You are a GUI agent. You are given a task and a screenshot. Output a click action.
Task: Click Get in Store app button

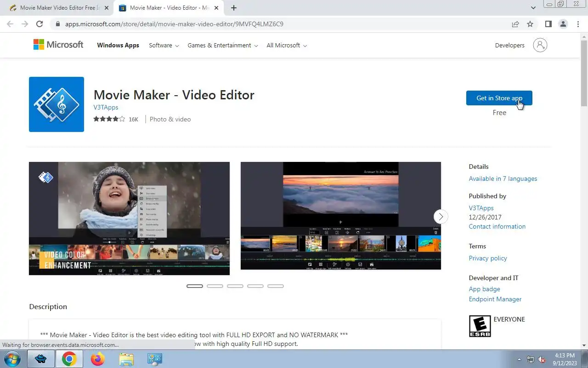click(x=499, y=98)
